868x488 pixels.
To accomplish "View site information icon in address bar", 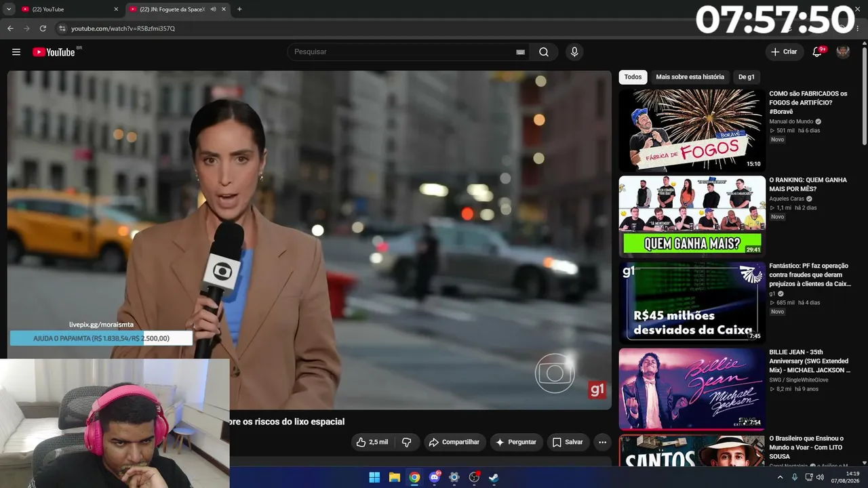I will pos(62,28).
